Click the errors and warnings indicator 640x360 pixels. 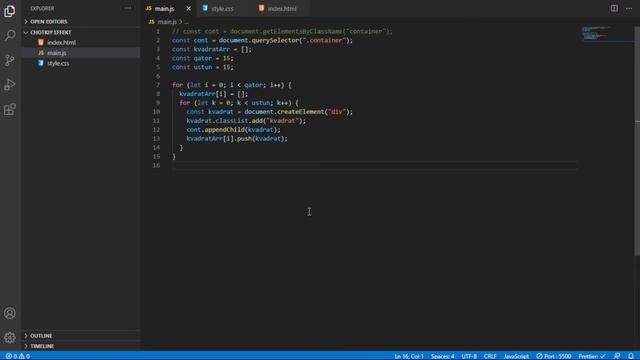tap(17, 356)
